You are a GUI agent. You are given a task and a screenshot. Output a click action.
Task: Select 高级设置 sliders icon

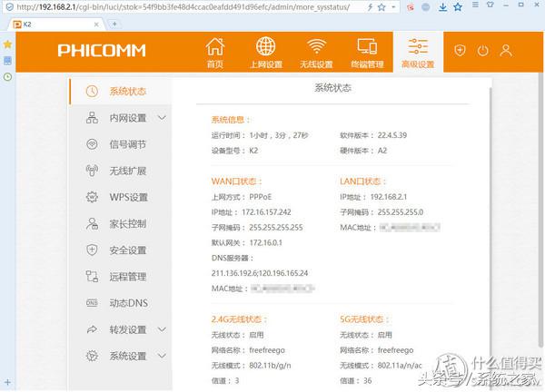(418, 46)
